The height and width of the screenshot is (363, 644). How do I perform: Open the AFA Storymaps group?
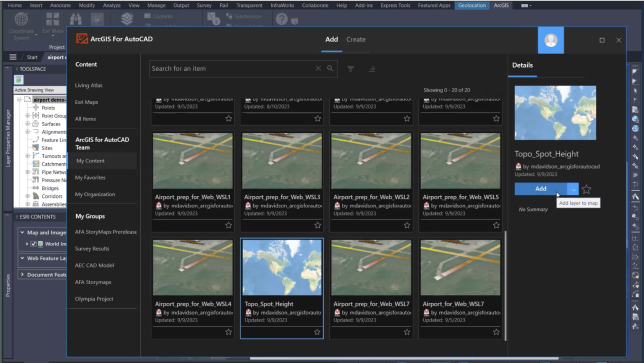point(93,282)
